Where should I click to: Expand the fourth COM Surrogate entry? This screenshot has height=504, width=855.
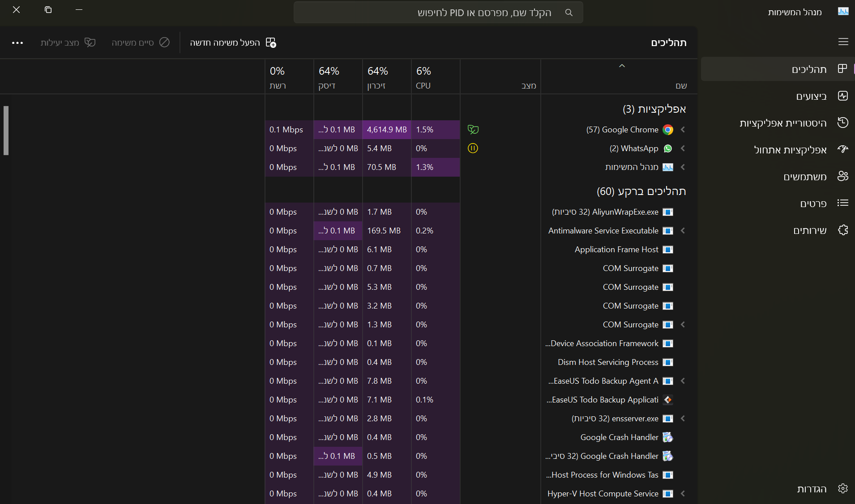pyautogui.click(x=683, y=325)
